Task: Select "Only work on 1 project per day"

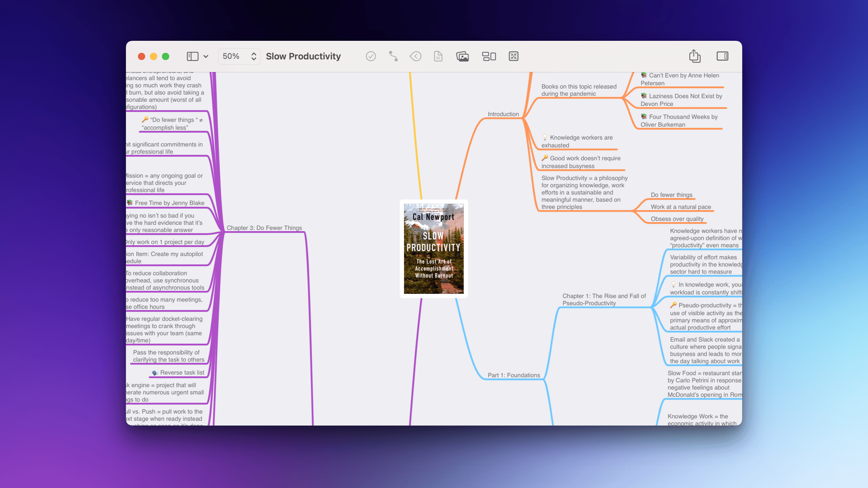Action: coord(165,242)
